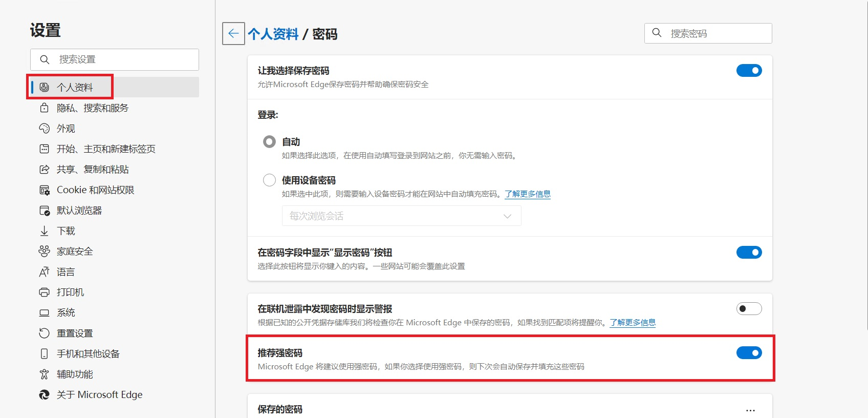Click the 登录: label text

268,115
